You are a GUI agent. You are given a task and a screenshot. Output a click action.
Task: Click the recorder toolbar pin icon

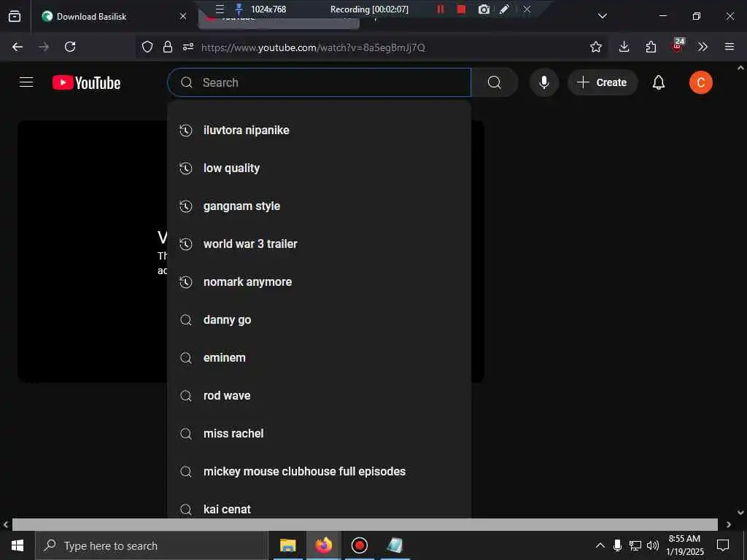pyautogui.click(x=239, y=9)
